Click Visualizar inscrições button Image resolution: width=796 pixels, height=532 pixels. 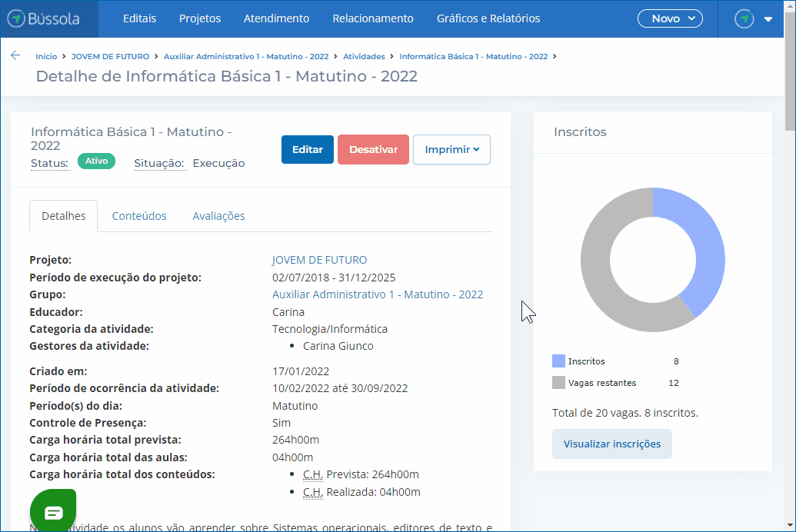(x=612, y=444)
